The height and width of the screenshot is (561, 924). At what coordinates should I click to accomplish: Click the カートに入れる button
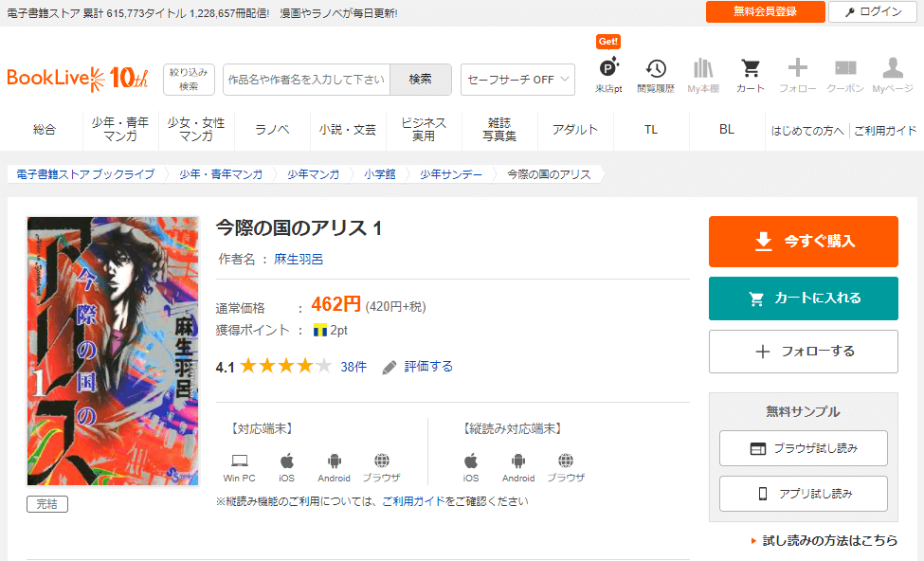tap(803, 299)
